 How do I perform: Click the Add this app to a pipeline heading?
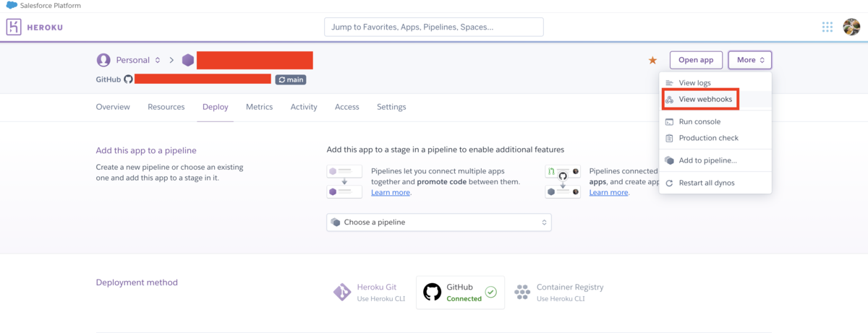pyautogui.click(x=146, y=151)
